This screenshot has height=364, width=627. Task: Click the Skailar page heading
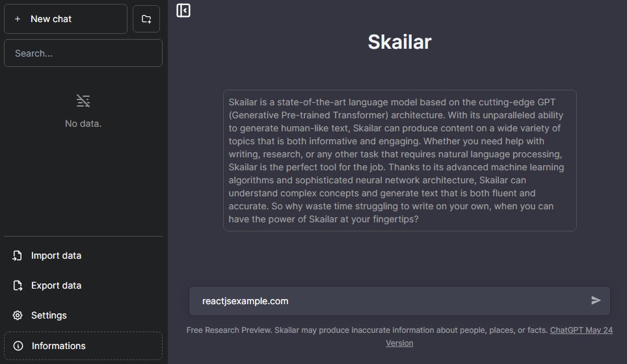tap(399, 42)
